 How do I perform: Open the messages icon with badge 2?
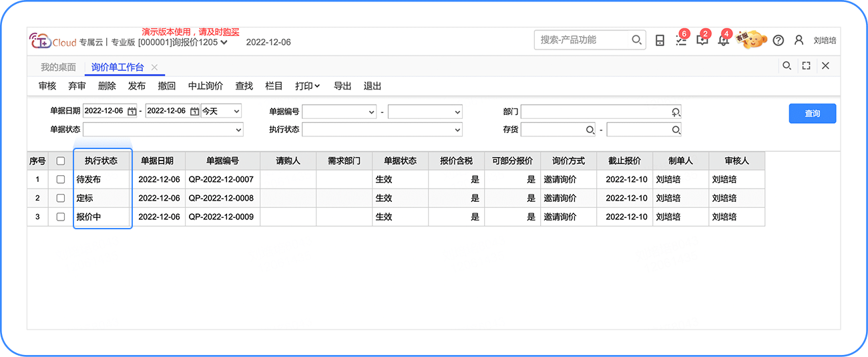[702, 40]
